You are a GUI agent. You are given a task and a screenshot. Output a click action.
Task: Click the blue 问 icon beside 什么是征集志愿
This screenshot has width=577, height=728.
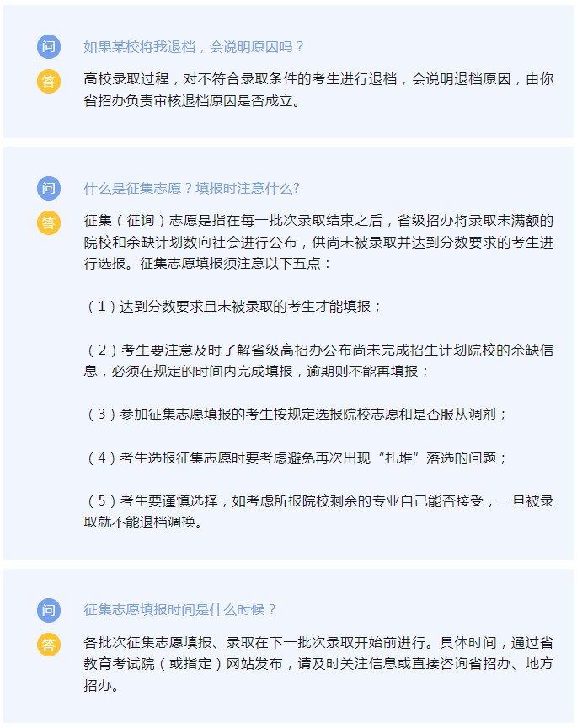pyautogui.click(x=49, y=189)
